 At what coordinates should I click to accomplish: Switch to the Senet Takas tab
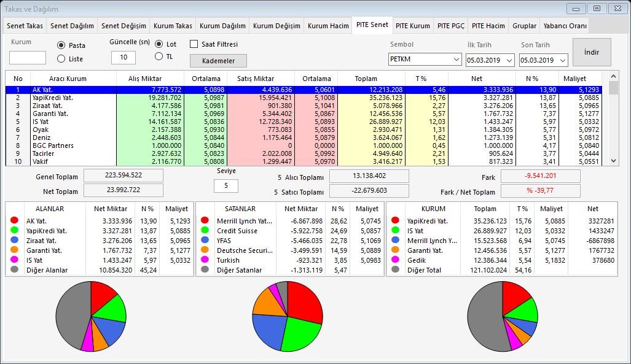click(x=25, y=26)
